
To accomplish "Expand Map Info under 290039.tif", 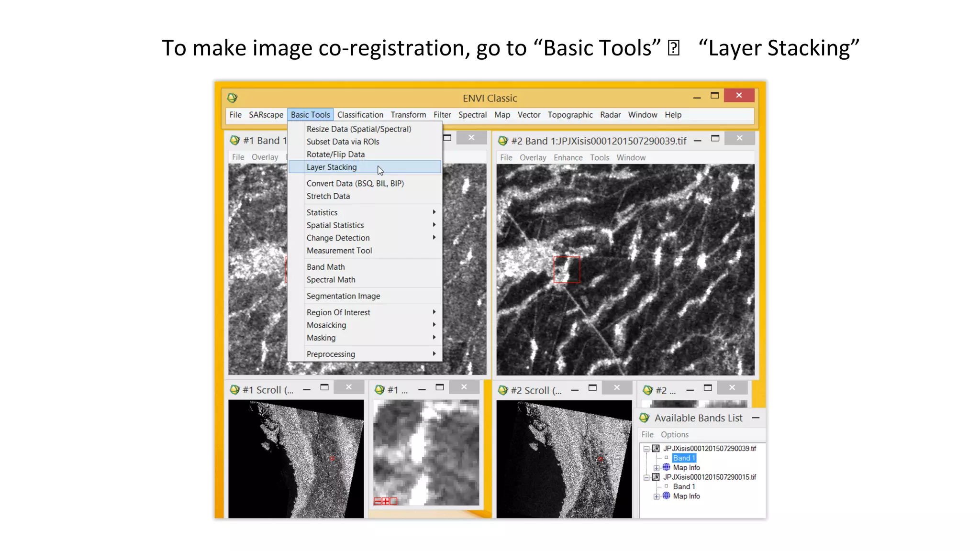I will (657, 468).
